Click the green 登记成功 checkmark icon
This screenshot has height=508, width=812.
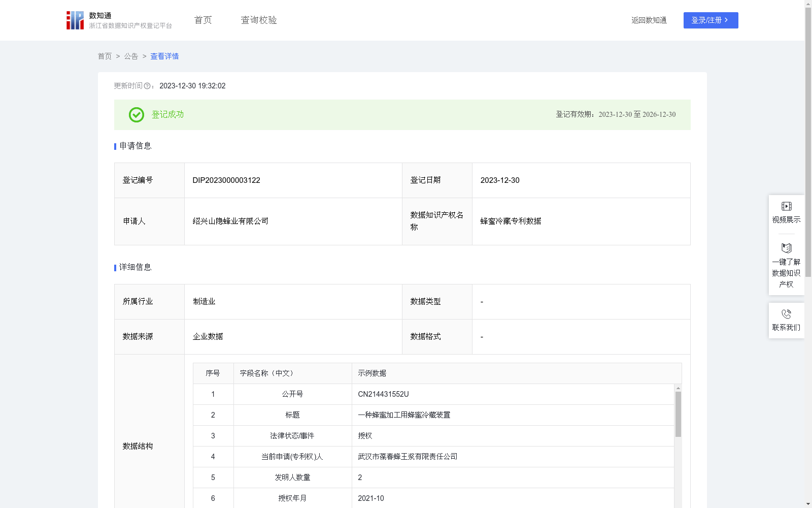point(137,115)
